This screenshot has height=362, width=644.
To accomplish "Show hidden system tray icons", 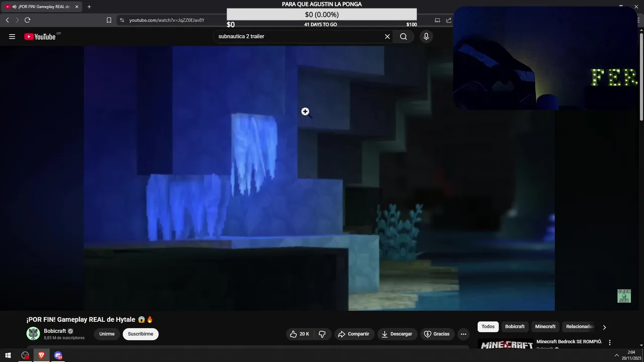I will (617, 355).
